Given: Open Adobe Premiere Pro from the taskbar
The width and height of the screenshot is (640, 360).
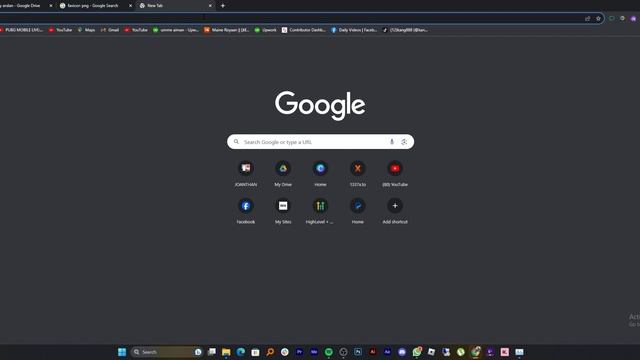Looking at the screenshot, I should [x=299, y=352].
